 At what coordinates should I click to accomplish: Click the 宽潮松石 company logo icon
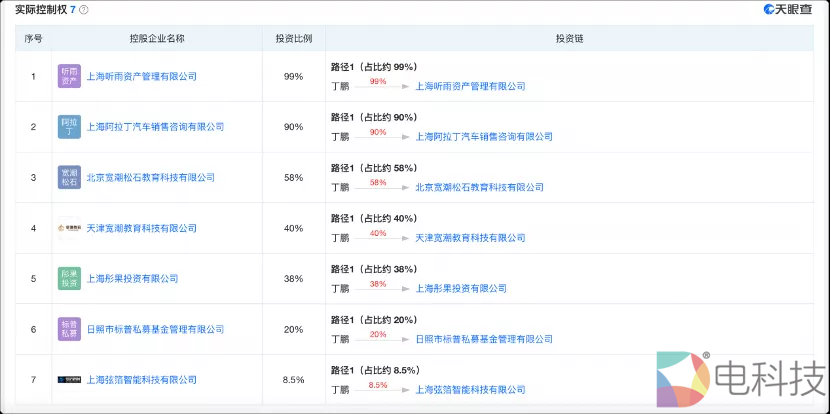click(x=69, y=177)
